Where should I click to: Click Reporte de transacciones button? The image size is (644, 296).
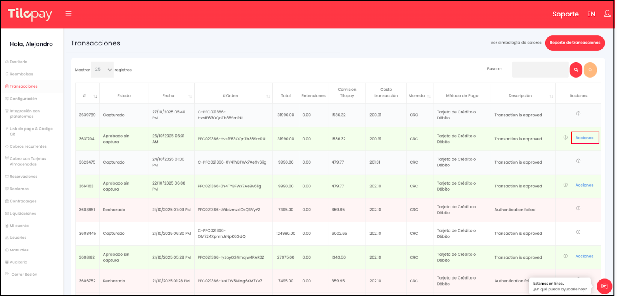pyautogui.click(x=574, y=43)
